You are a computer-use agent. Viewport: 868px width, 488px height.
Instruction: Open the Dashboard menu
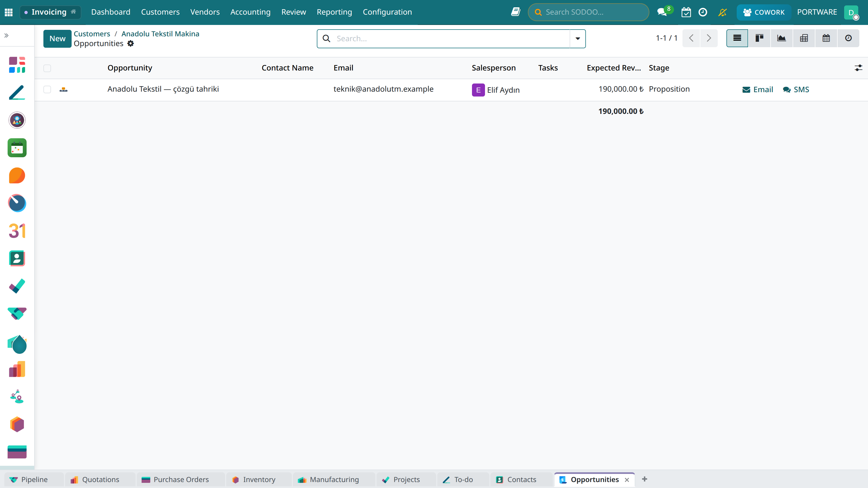[x=111, y=12]
